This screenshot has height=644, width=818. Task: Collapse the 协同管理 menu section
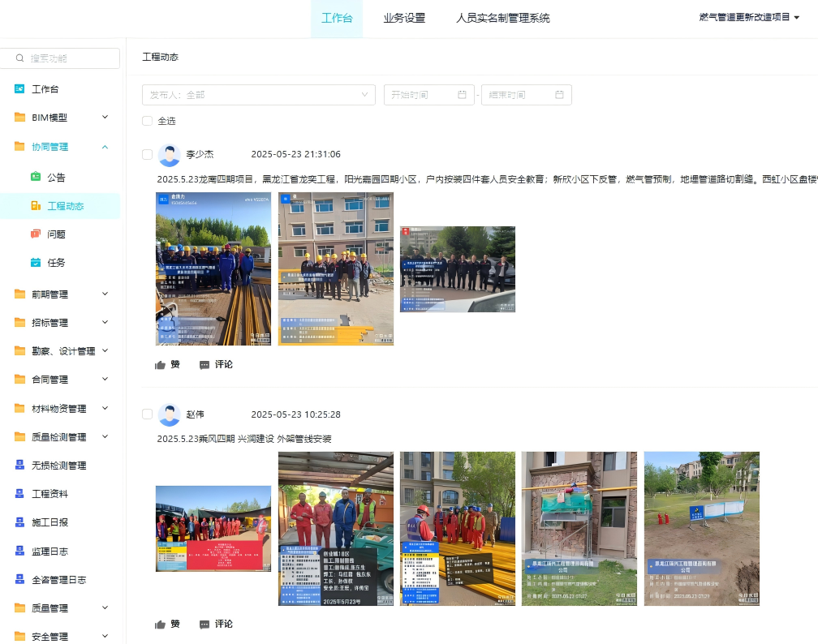pos(105,147)
